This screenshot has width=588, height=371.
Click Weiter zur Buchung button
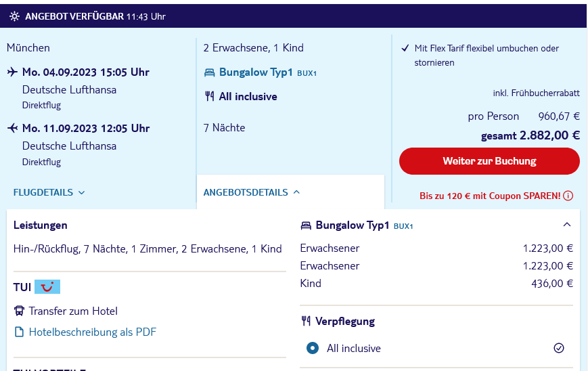[x=489, y=161]
